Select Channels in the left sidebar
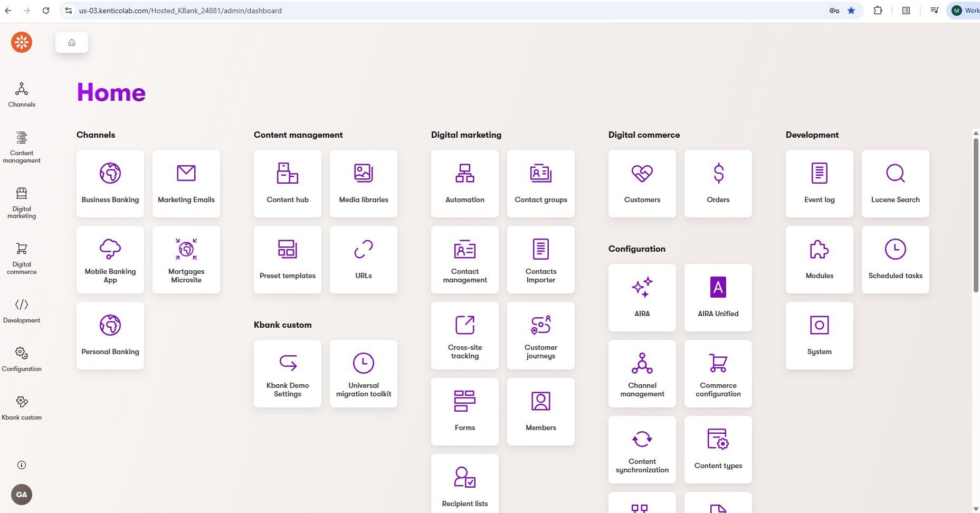This screenshot has height=513, width=980. pos(22,95)
